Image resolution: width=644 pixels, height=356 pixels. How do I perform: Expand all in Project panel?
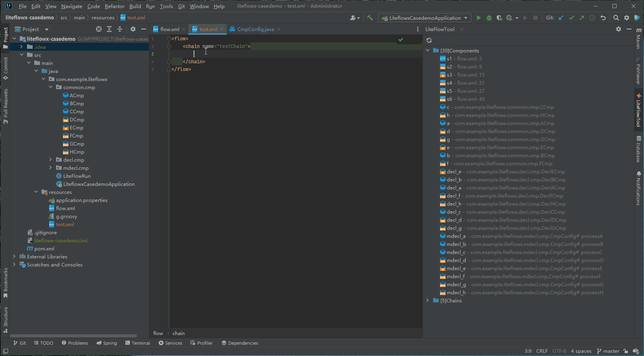(109, 29)
